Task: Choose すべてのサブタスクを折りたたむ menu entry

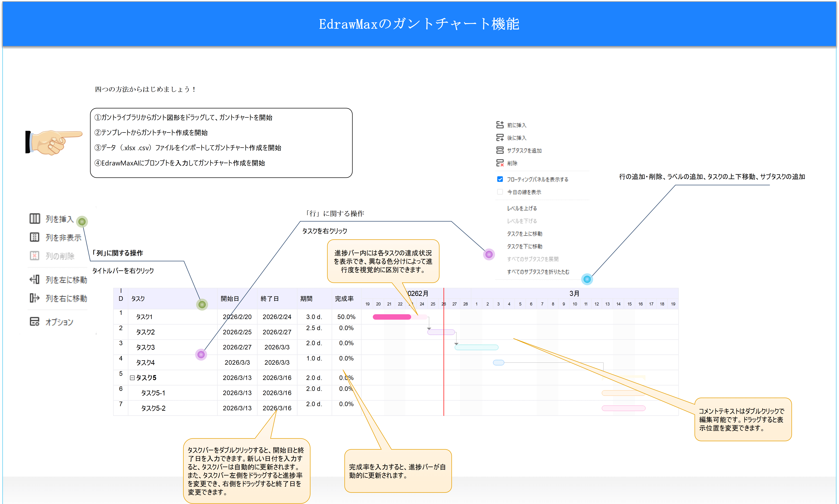Action: 538,272
